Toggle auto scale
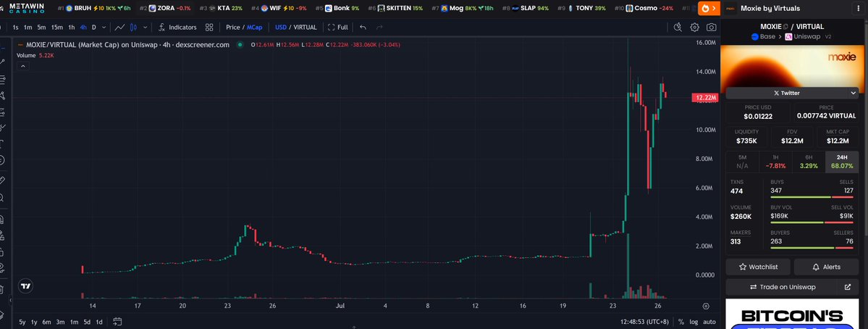 (709, 322)
